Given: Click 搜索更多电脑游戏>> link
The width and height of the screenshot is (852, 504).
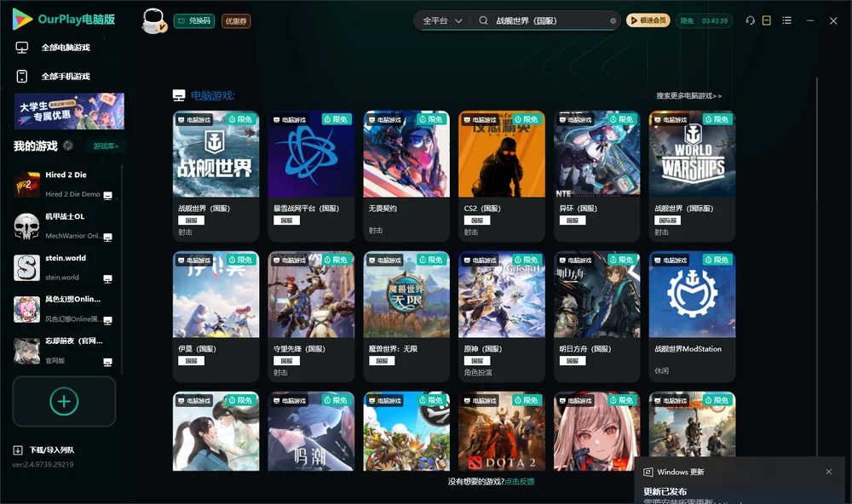Looking at the screenshot, I should tap(688, 96).
